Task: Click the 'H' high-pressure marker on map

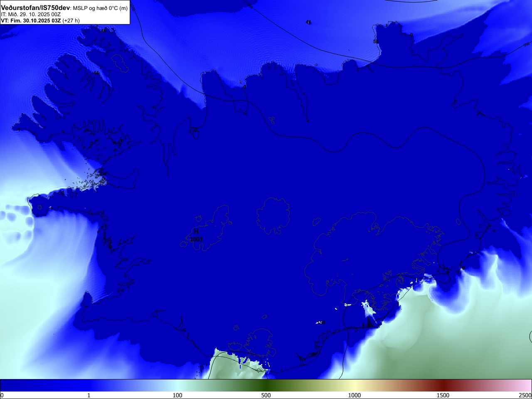Action: point(196,232)
